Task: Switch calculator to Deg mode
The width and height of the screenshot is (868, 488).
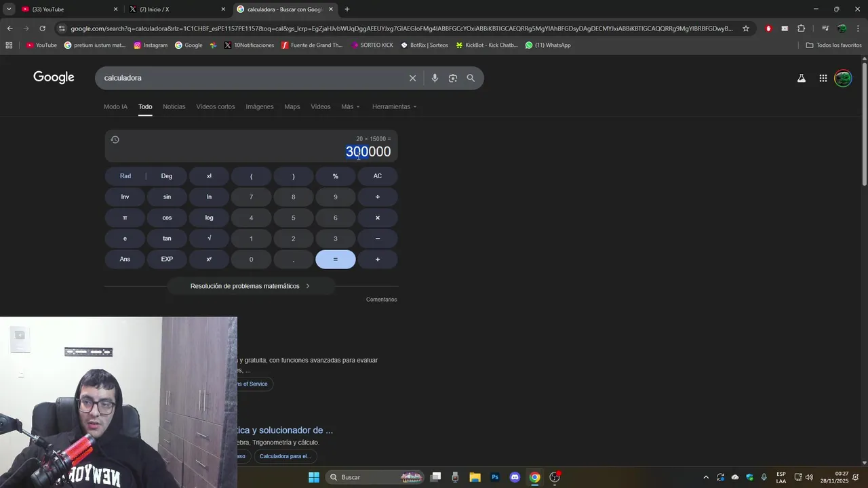Action: click(x=167, y=176)
